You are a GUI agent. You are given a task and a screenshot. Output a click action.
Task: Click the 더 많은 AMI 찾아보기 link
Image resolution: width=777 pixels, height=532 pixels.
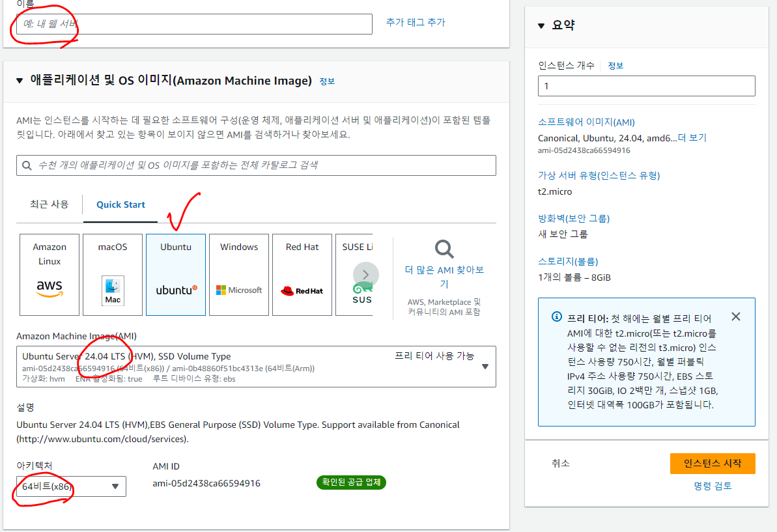pos(444,276)
